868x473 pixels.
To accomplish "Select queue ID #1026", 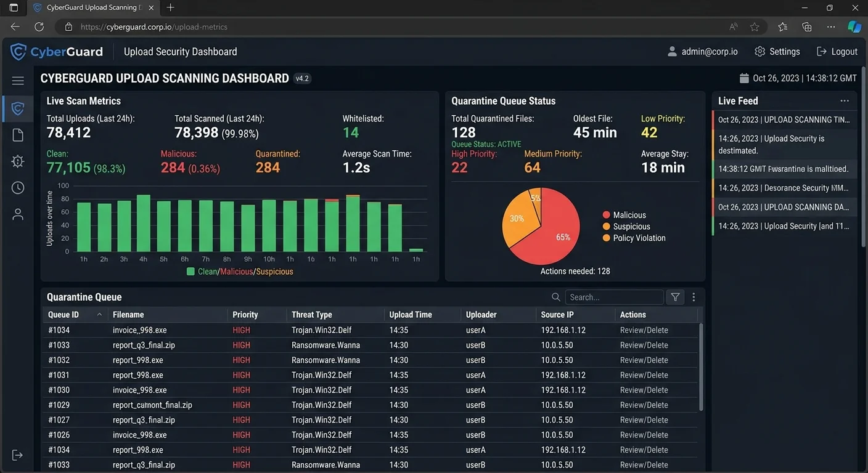I will (59, 435).
